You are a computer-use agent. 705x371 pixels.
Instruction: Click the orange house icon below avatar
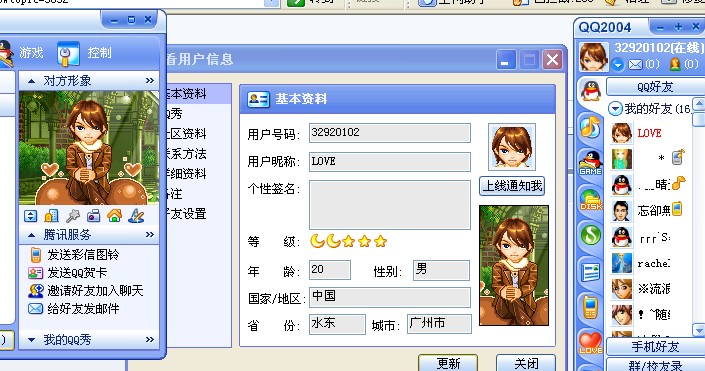coord(115,216)
